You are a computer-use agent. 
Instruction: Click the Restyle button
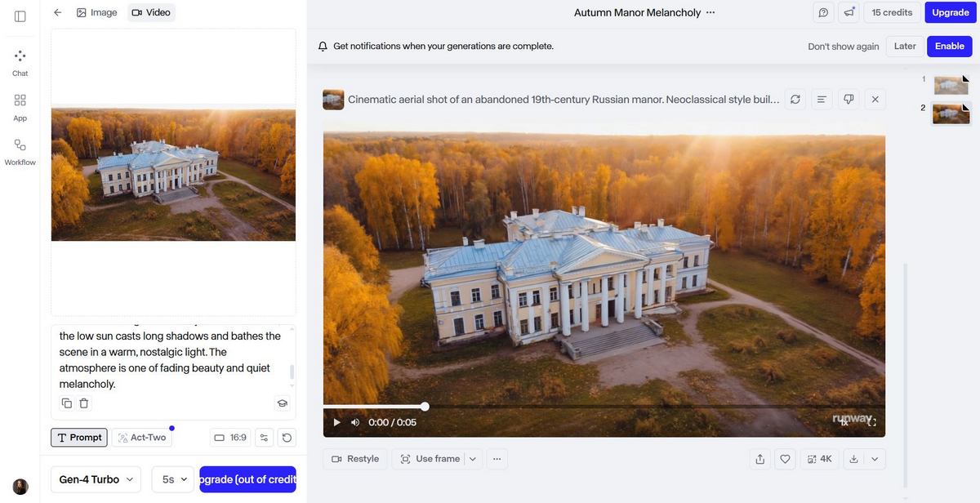[355, 459]
